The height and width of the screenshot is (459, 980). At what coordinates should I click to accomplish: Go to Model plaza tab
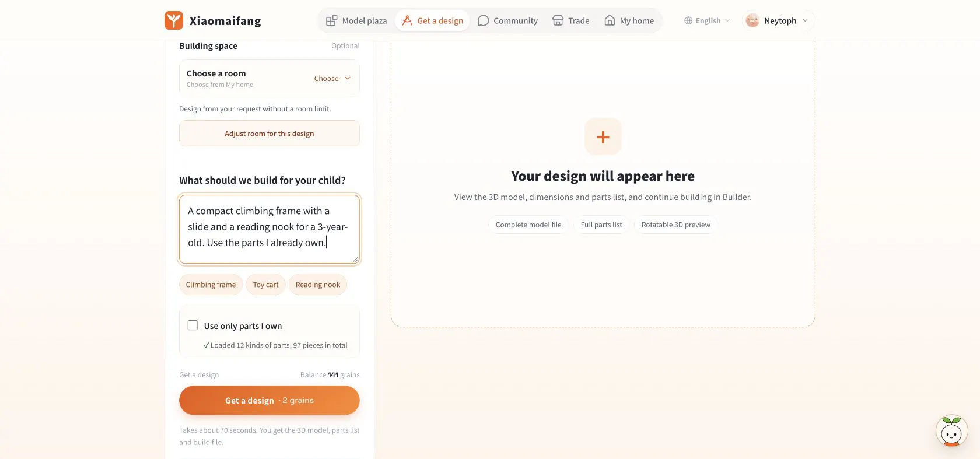tap(356, 20)
